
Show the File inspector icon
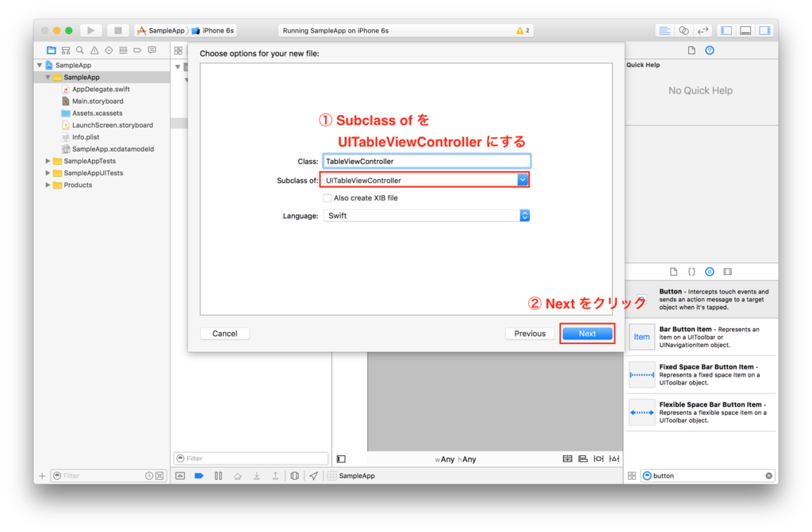click(691, 50)
